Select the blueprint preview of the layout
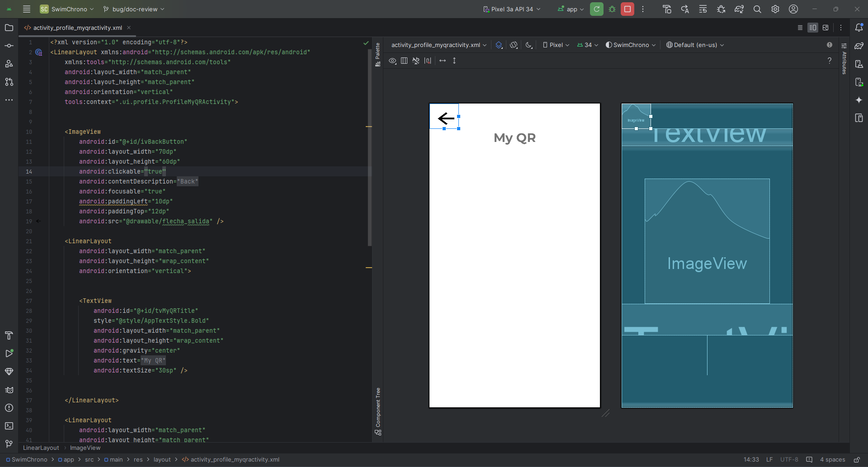The height and width of the screenshot is (467, 868). click(707, 256)
